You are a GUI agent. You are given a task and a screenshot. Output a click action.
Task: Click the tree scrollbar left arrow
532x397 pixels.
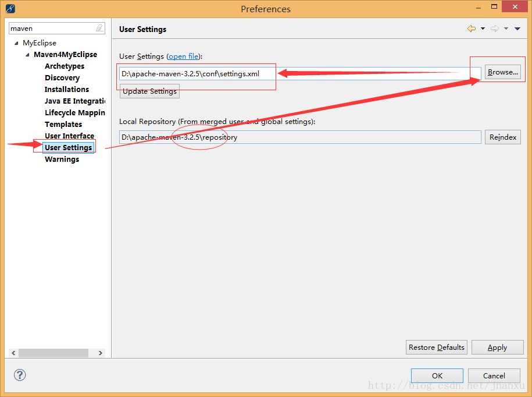click(13, 353)
